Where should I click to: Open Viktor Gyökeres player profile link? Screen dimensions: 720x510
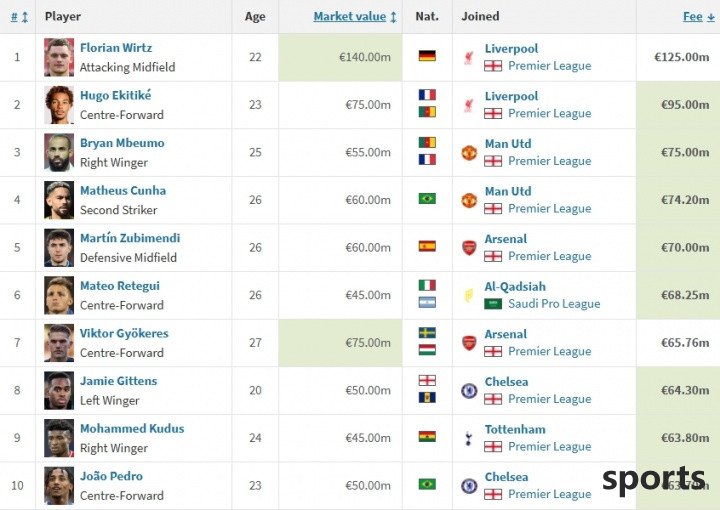pos(124,333)
